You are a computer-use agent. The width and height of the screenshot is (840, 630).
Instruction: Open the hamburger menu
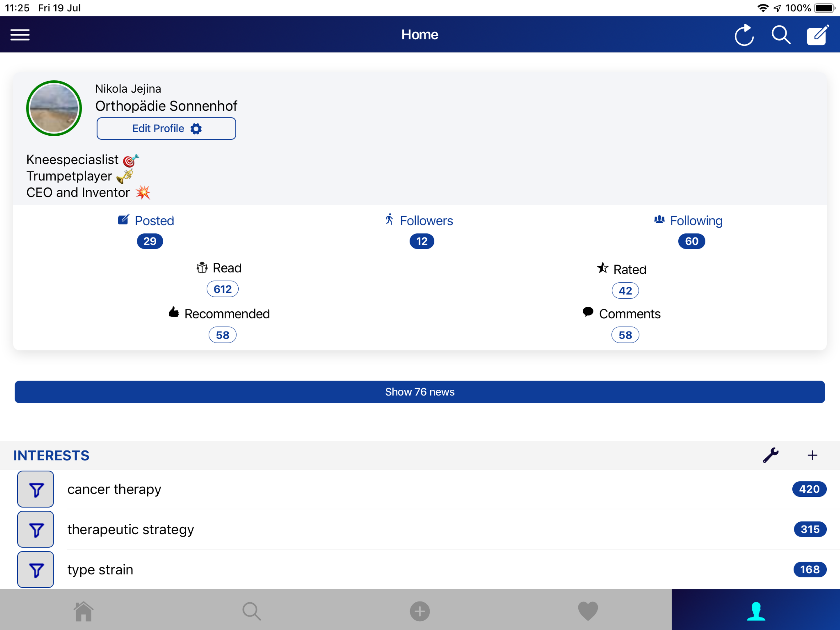tap(20, 34)
